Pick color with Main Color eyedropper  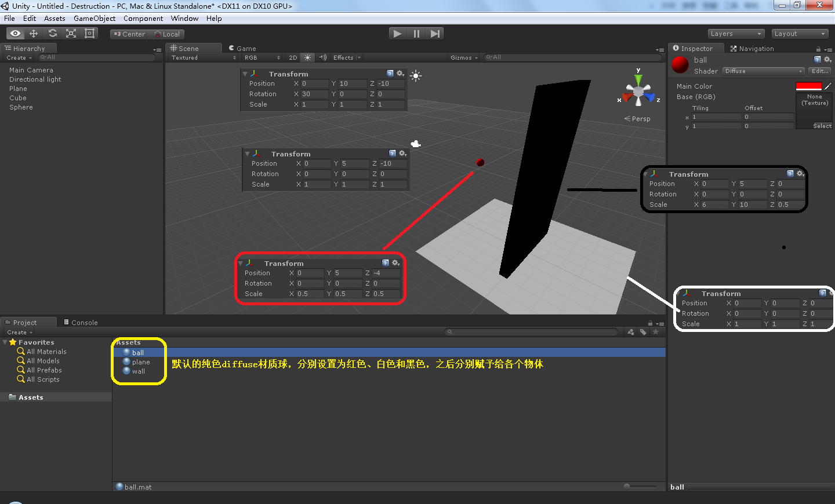(x=828, y=86)
